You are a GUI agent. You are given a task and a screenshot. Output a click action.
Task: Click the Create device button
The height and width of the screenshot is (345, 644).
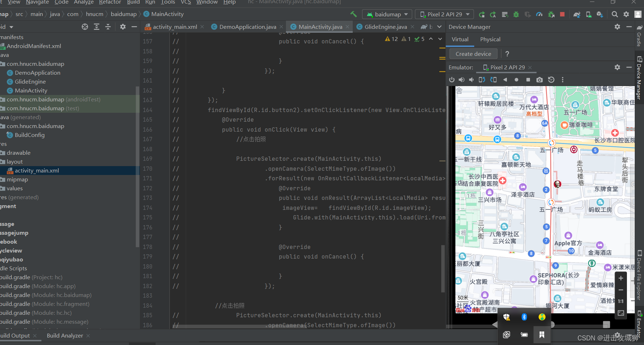[x=473, y=54]
